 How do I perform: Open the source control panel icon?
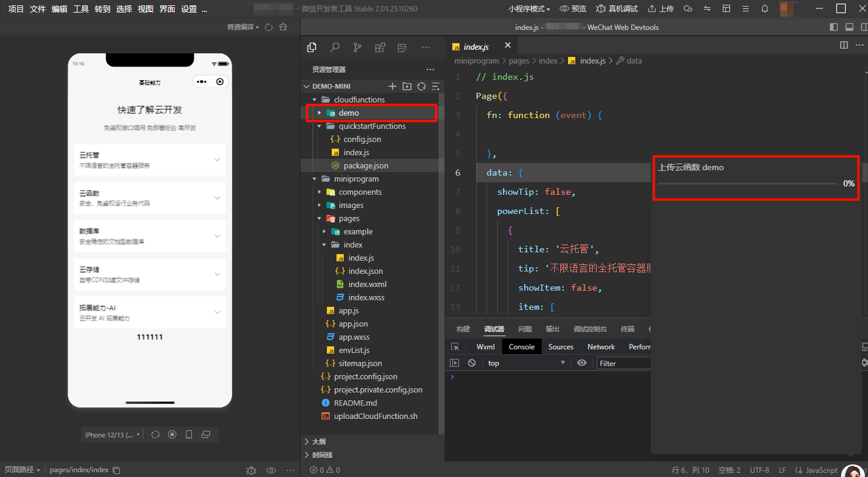click(x=358, y=47)
